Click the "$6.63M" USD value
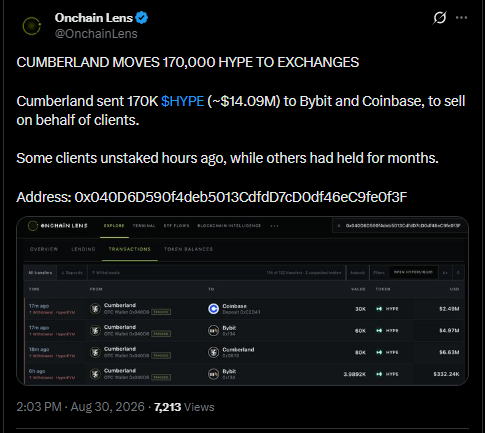 coord(449,352)
